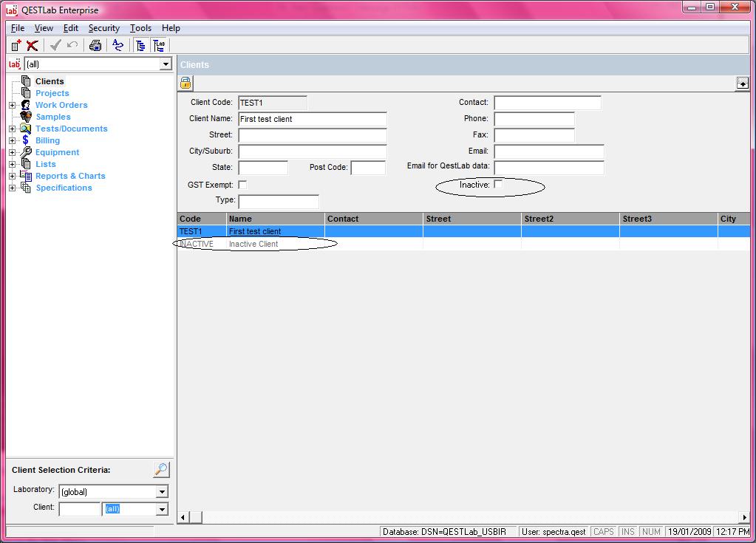Open the Security menu
The image size is (756, 543).
(103, 28)
